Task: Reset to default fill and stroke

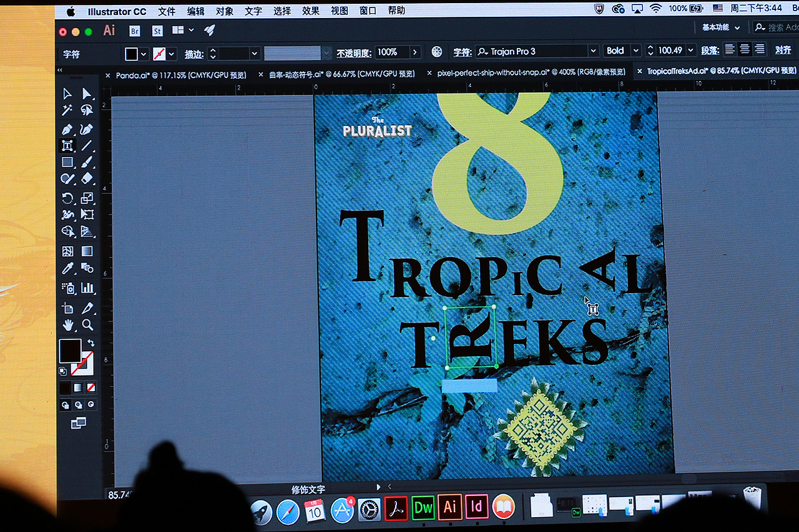Action: tap(62, 371)
